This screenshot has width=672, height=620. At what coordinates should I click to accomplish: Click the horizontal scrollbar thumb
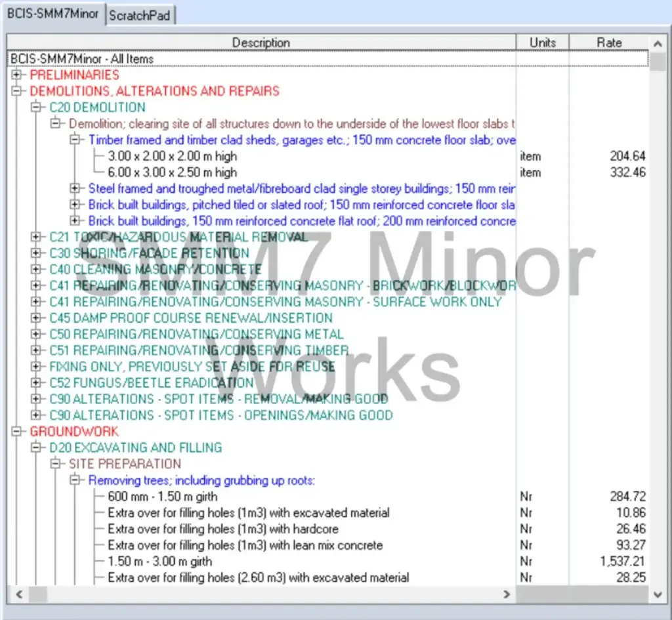37,594
